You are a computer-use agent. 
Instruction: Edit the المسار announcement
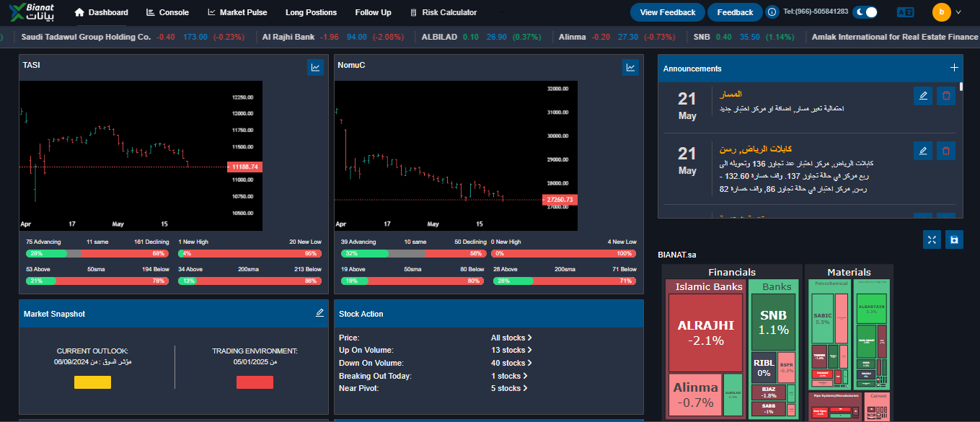[922, 95]
